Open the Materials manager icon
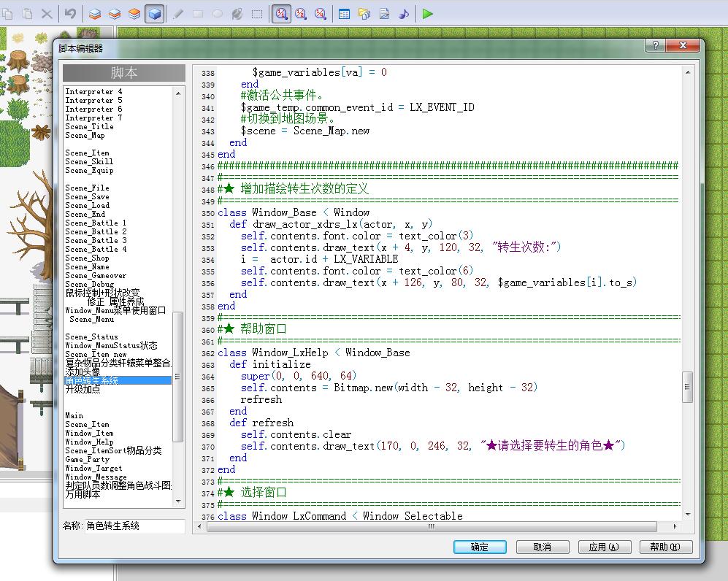Viewport: 728px width, 581px height. coord(364,14)
